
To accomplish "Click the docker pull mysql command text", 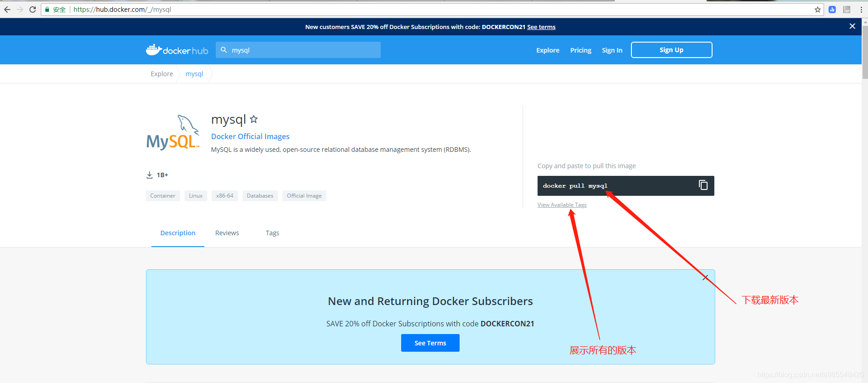I will pos(575,186).
